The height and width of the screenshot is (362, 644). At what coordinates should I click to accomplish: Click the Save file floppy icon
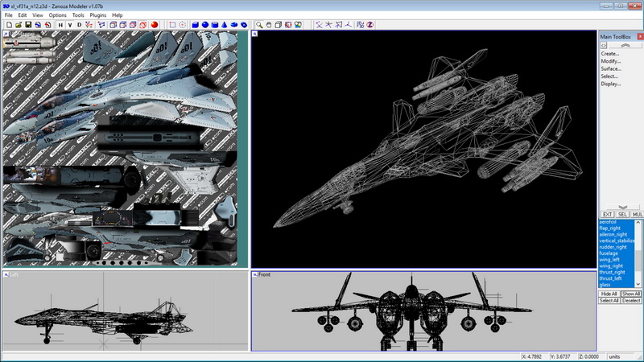point(27,25)
